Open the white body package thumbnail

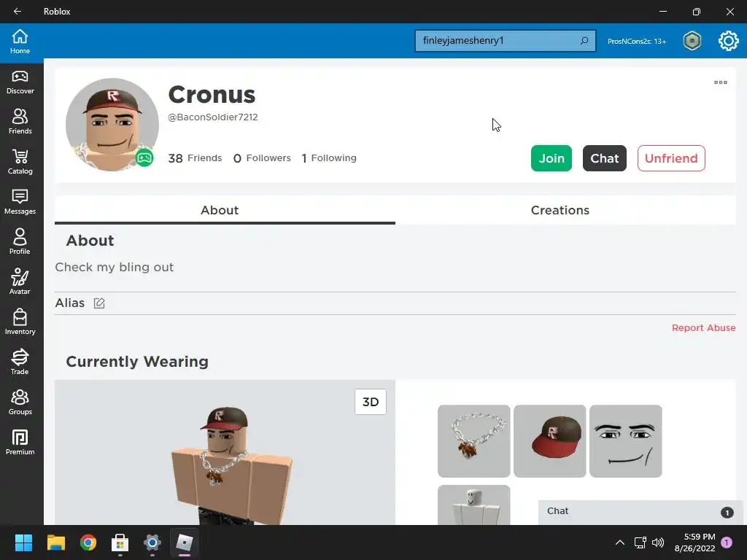pyautogui.click(x=474, y=505)
